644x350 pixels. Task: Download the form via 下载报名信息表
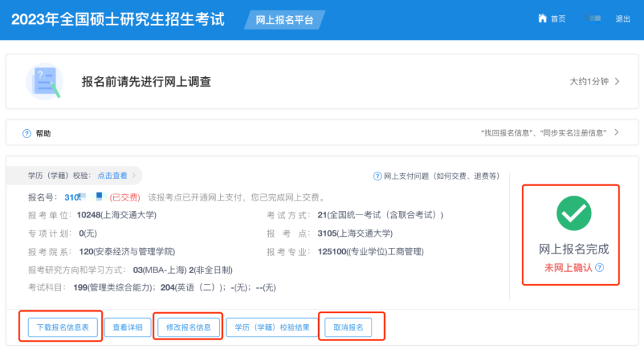[x=62, y=326]
